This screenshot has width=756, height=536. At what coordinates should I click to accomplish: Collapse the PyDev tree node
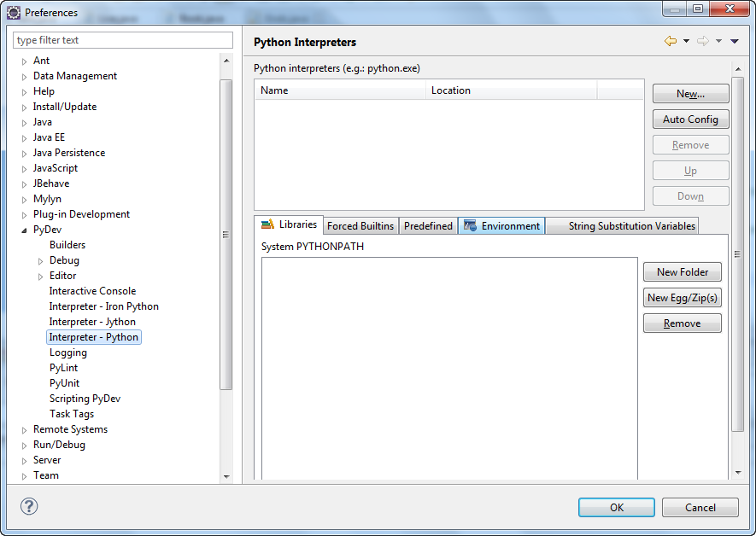pyautogui.click(x=24, y=229)
